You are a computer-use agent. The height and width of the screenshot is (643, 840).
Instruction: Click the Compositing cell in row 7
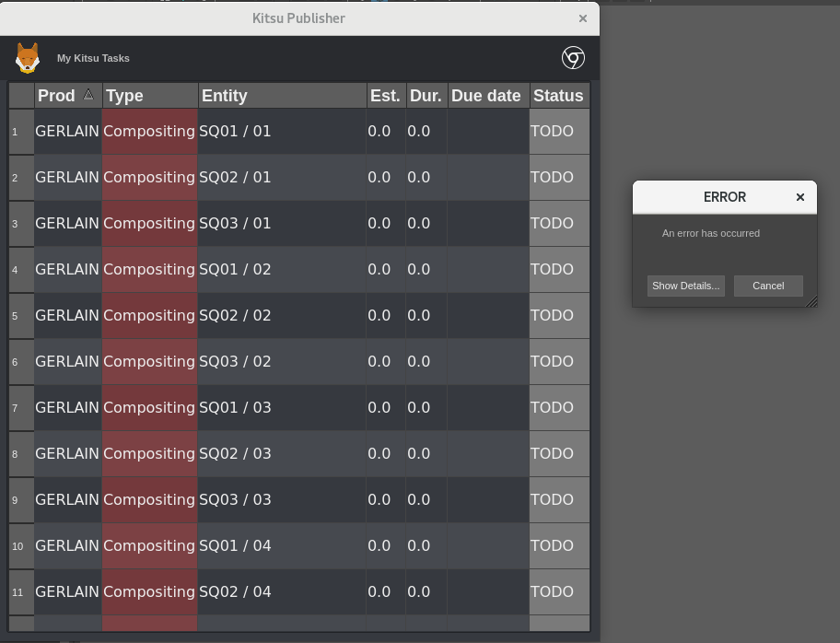(148, 407)
